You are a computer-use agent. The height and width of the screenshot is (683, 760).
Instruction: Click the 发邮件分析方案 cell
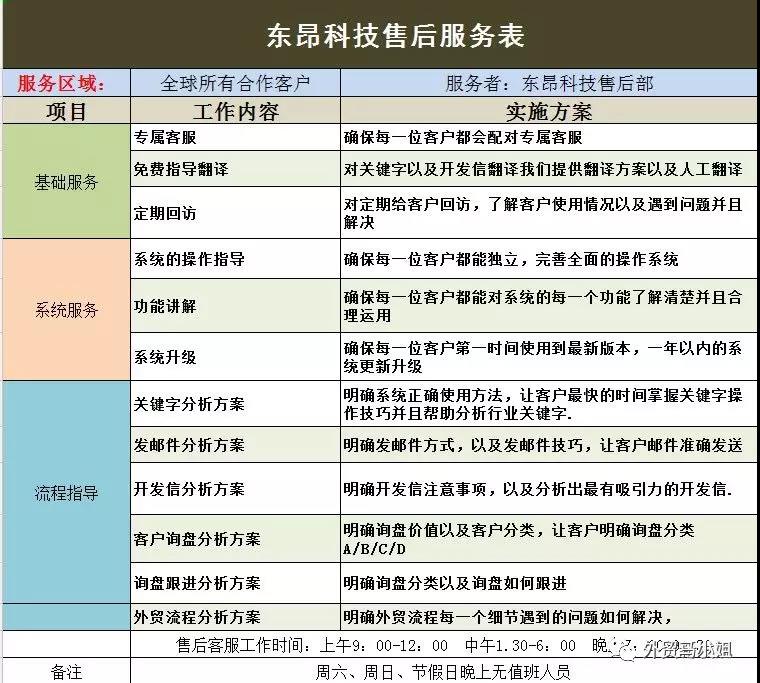pos(235,445)
